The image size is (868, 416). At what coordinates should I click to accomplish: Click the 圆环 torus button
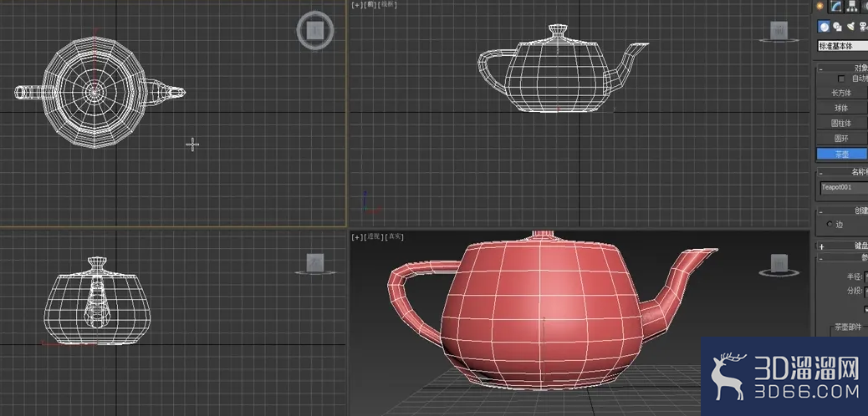pos(842,139)
